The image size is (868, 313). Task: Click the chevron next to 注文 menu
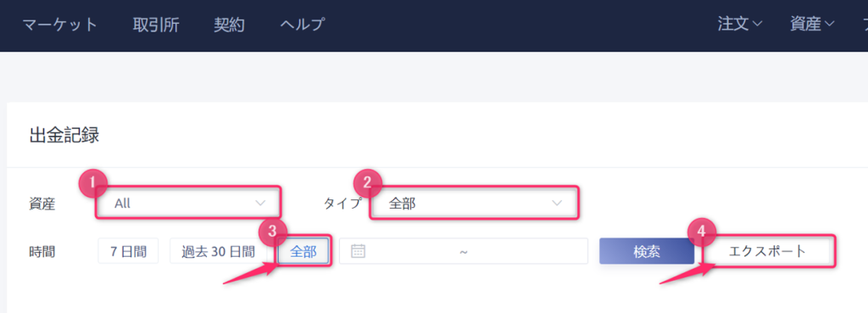(758, 25)
